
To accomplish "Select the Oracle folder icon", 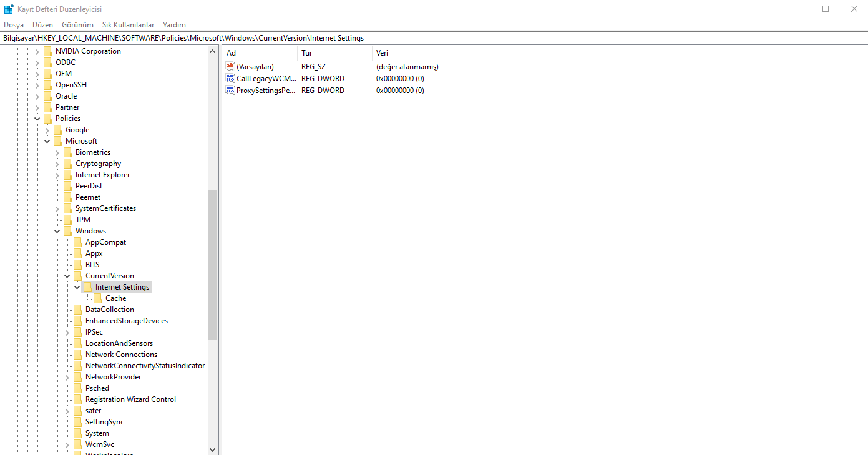I will point(47,96).
